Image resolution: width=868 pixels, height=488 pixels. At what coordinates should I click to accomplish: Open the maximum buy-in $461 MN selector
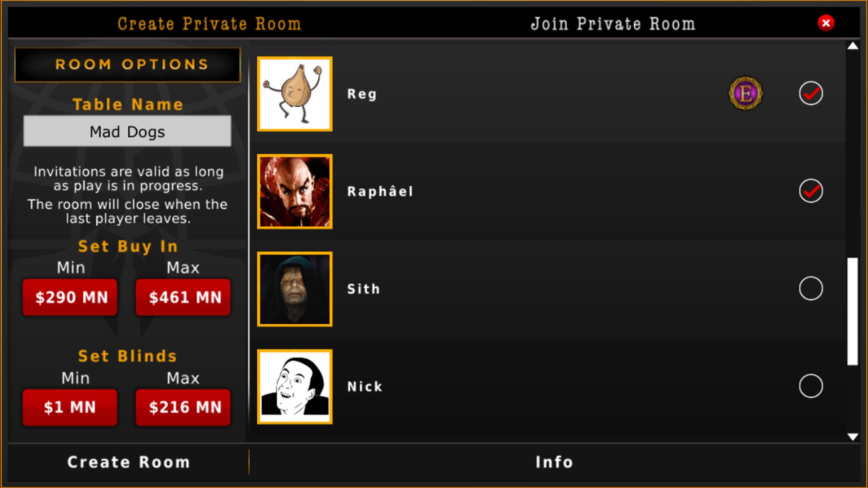click(x=183, y=297)
